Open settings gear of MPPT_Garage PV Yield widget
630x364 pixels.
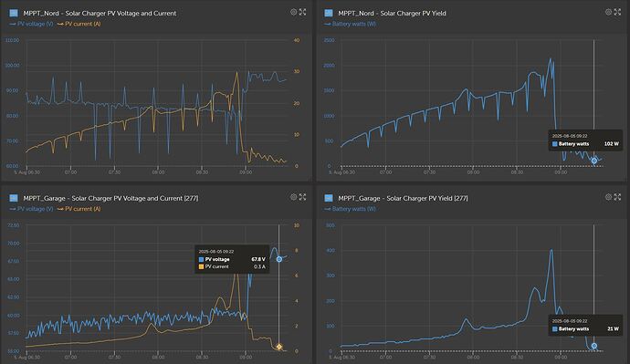(x=609, y=197)
